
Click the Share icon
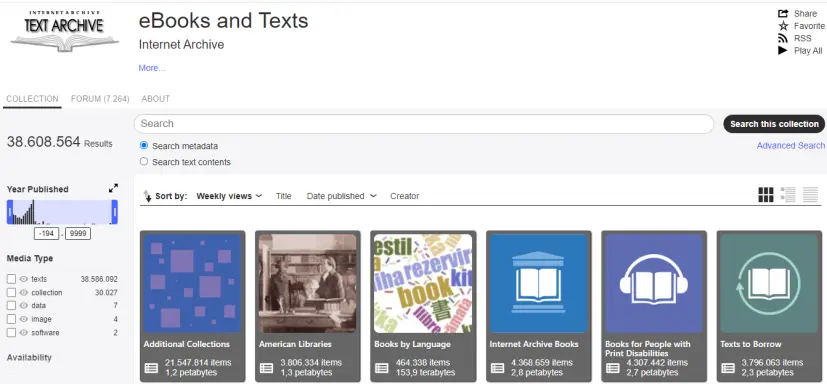(783, 13)
